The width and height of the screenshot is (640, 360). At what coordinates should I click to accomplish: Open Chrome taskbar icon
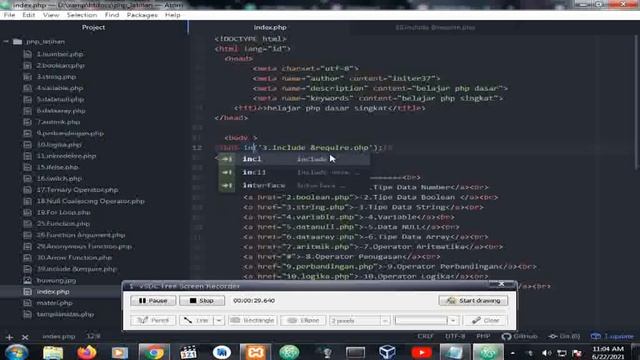click(x=153, y=352)
